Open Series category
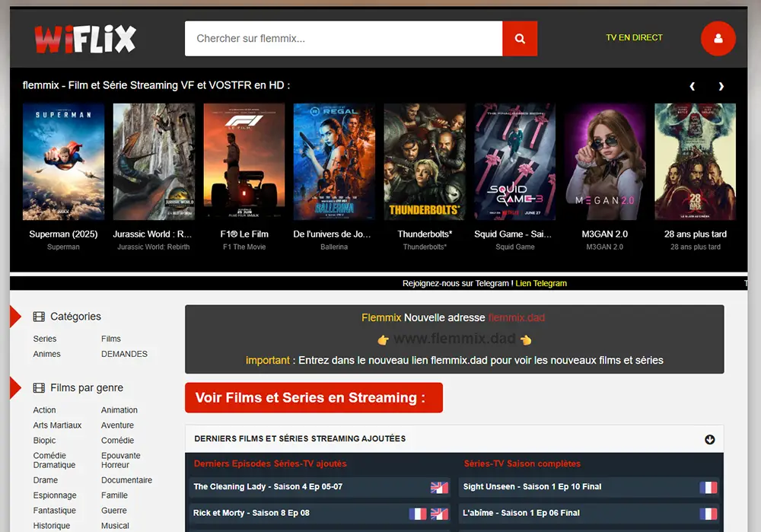 (x=45, y=339)
